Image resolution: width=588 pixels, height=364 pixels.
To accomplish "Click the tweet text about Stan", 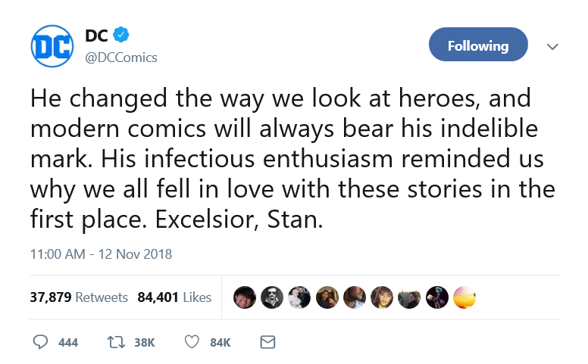I will 292,158.
